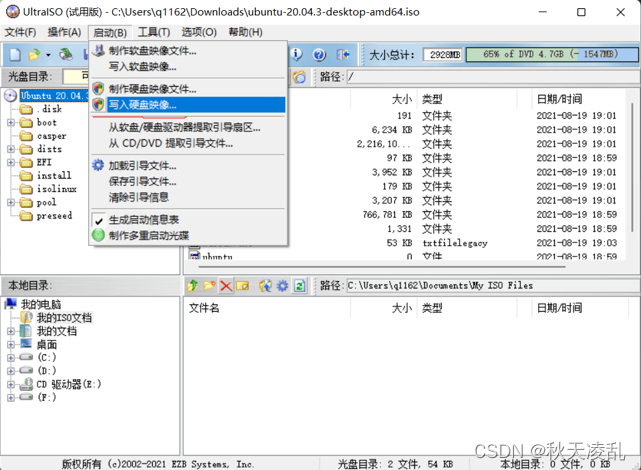
Task: Expand the pool folder node
Action: pyautogui.click(x=11, y=202)
